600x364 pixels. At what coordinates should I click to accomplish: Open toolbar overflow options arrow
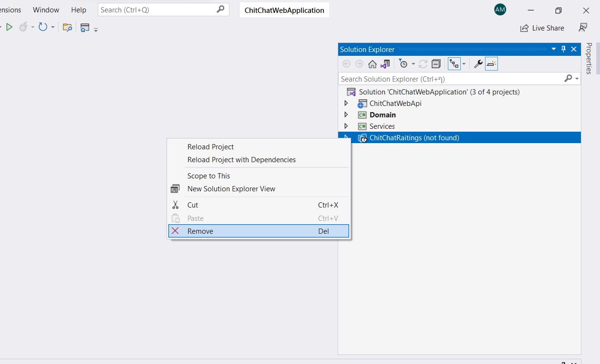[x=96, y=30]
